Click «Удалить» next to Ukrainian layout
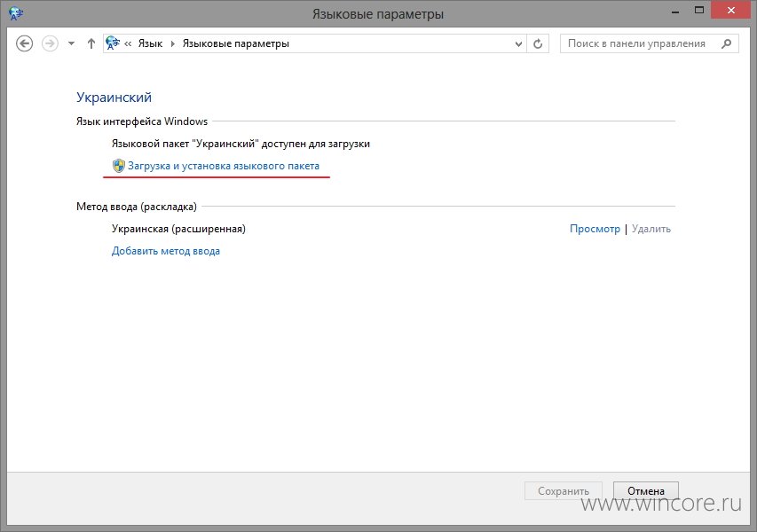Viewport: 757px width, 532px height. coord(651,229)
